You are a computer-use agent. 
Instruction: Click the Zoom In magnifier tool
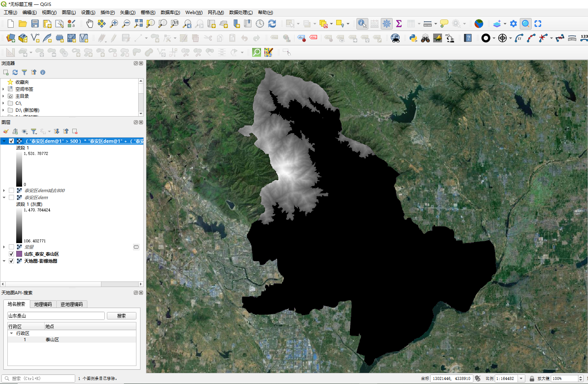[x=114, y=24]
